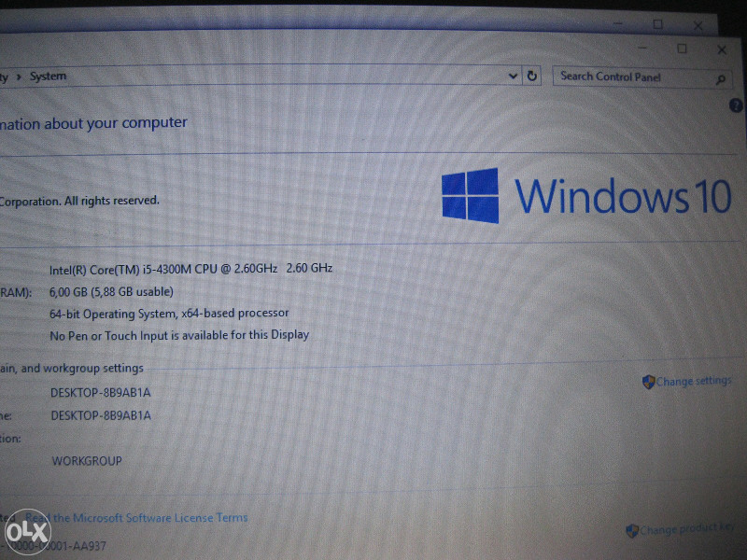Click the Windows 10 logo icon
Image resolution: width=747 pixels, height=560 pixels.
pos(471,195)
